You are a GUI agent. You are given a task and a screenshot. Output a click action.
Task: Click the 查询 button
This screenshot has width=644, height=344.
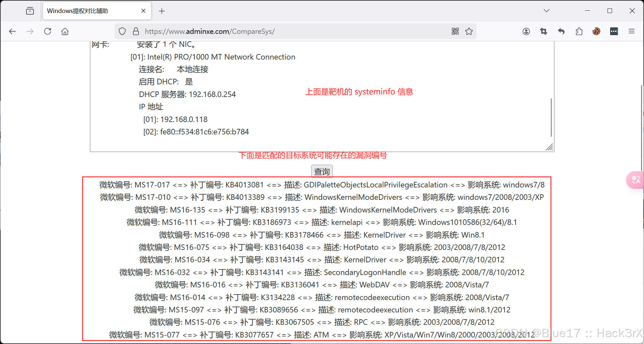click(x=322, y=172)
